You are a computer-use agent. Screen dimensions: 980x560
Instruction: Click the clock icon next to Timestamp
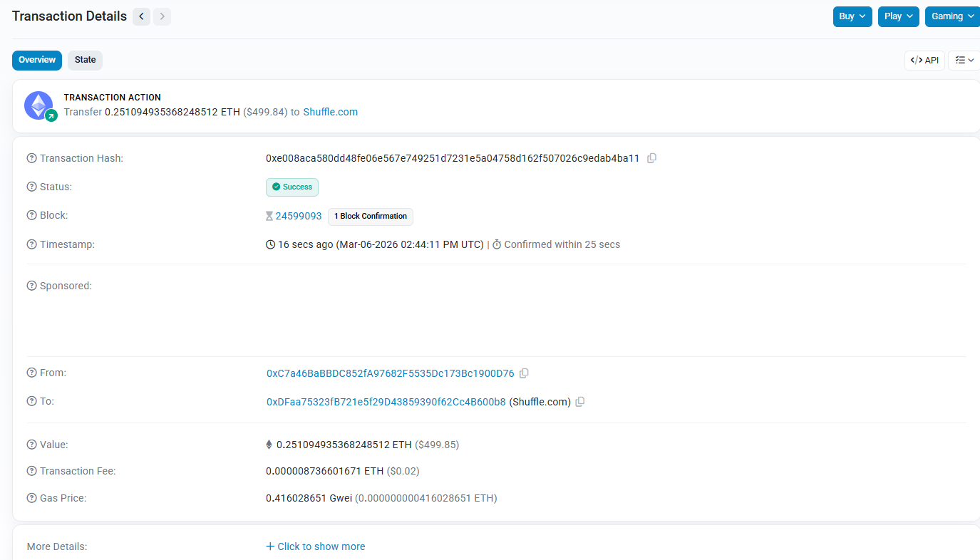pos(269,244)
